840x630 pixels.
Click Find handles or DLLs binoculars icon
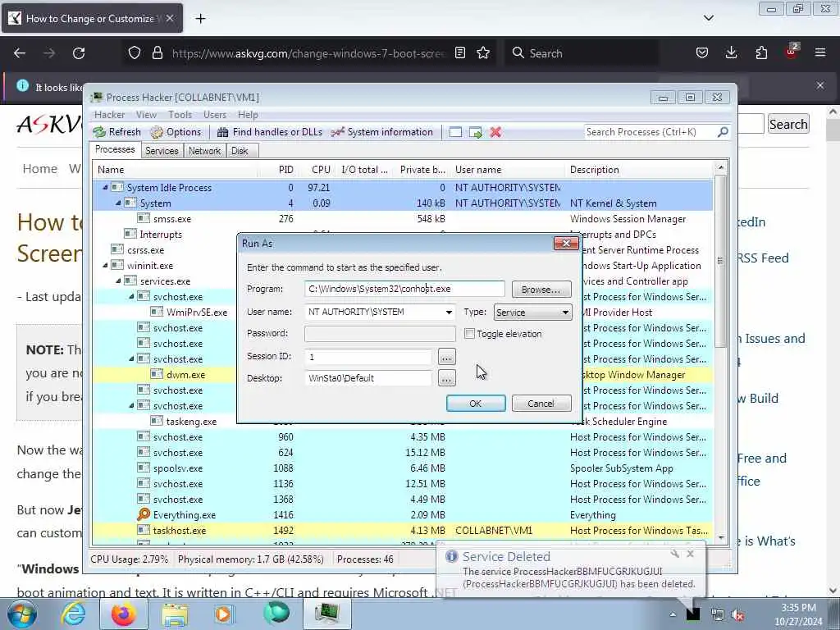(223, 132)
